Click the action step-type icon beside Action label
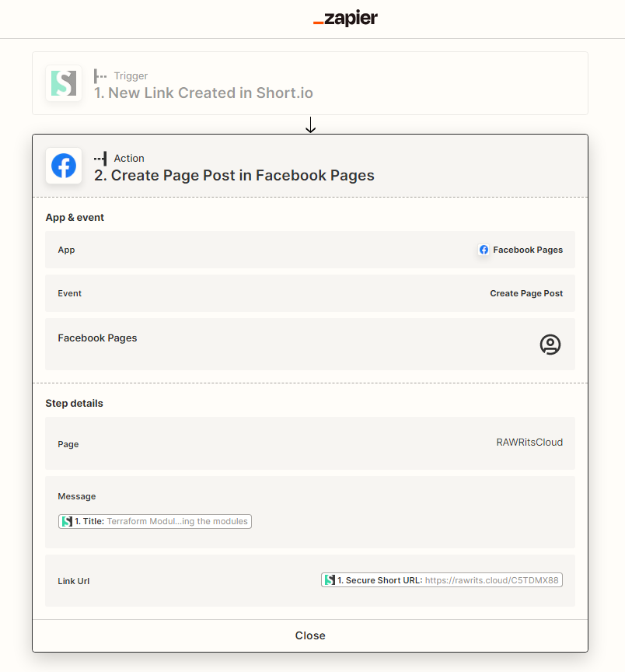Image resolution: width=625 pixels, height=672 pixels. [x=100, y=158]
